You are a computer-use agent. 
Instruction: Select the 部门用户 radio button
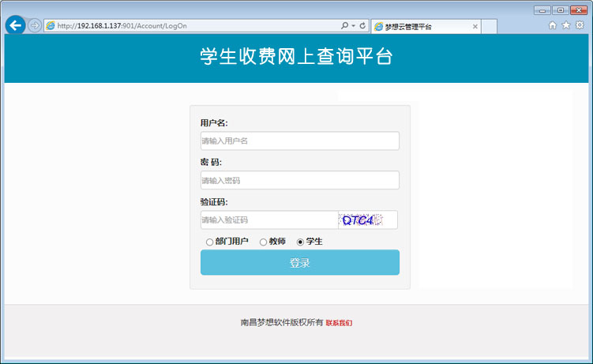209,242
